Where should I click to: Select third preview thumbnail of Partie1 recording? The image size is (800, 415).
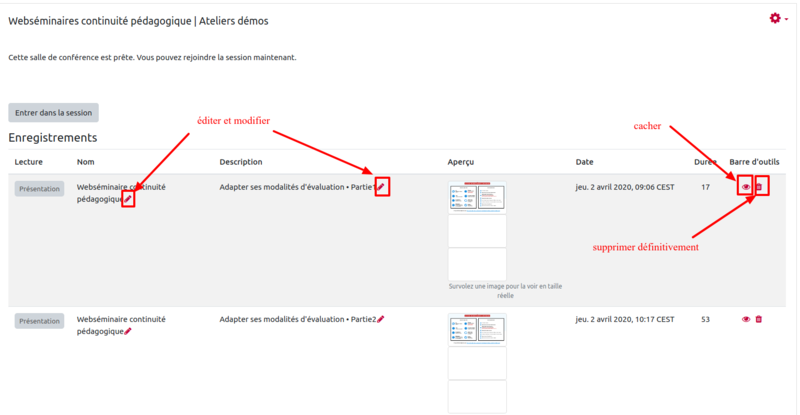477,264
